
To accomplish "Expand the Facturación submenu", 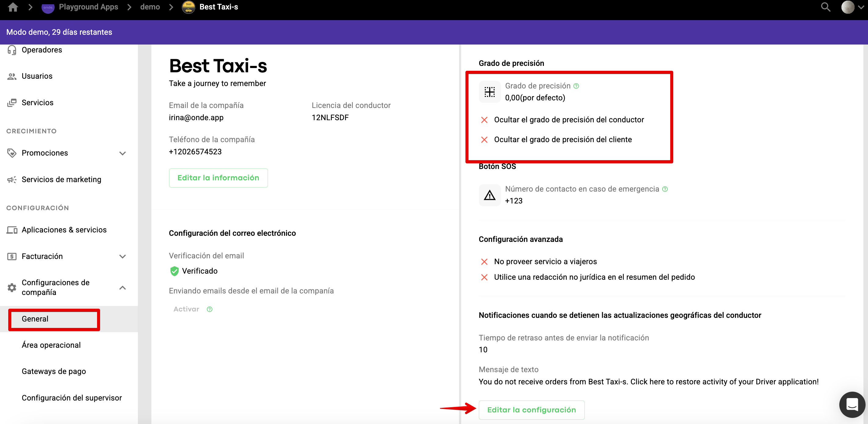I will pyautogui.click(x=123, y=256).
